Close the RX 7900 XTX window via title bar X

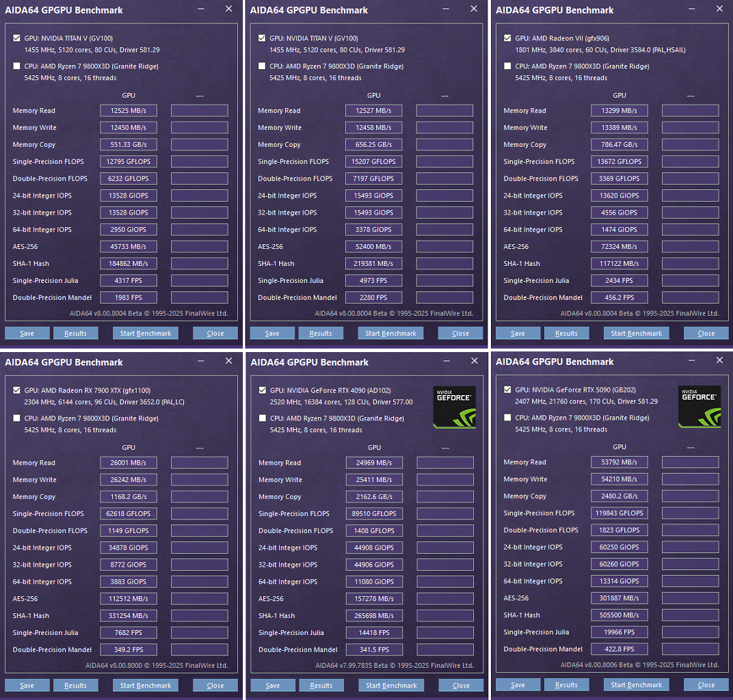(x=228, y=361)
